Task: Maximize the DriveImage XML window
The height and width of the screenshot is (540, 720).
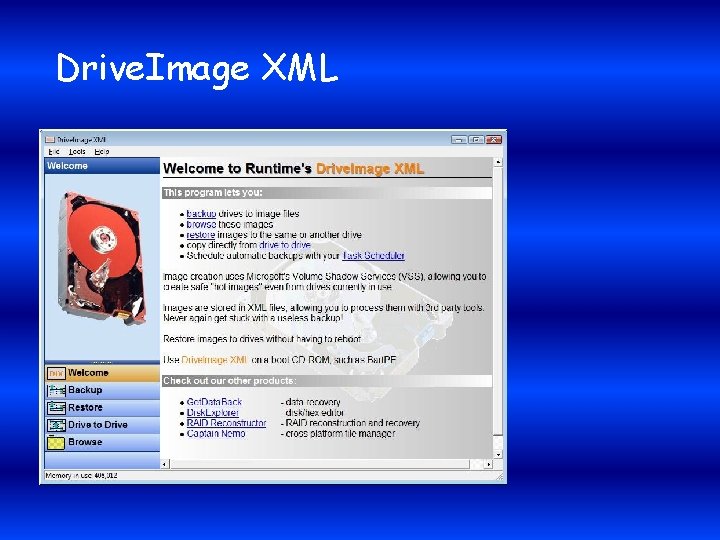Action: (477, 140)
